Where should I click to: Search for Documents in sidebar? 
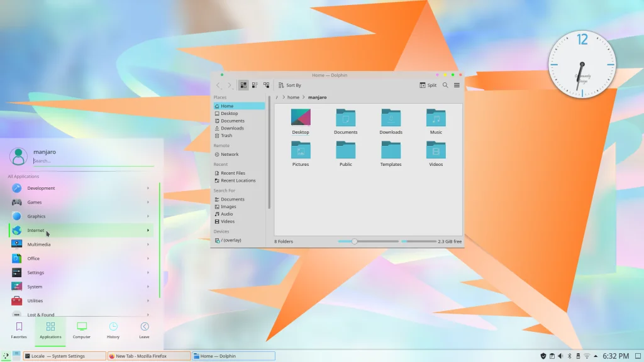239,199
